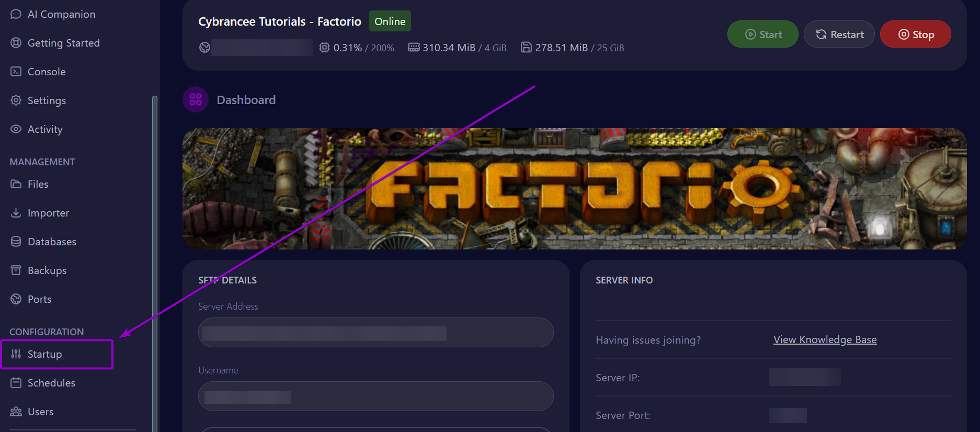Click the "CONFIGURATION" sidebar section label
Viewport: 980px width, 432px height.
[x=47, y=332]
